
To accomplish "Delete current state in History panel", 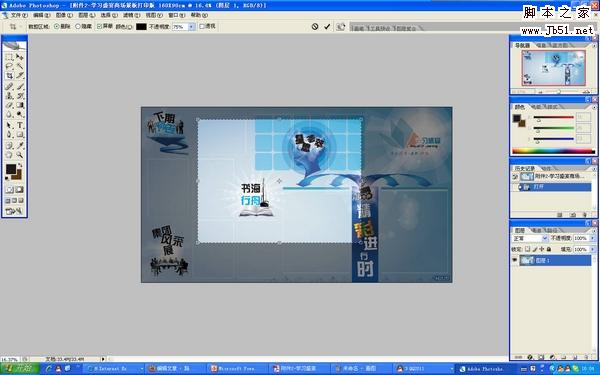I will (584, 215).
